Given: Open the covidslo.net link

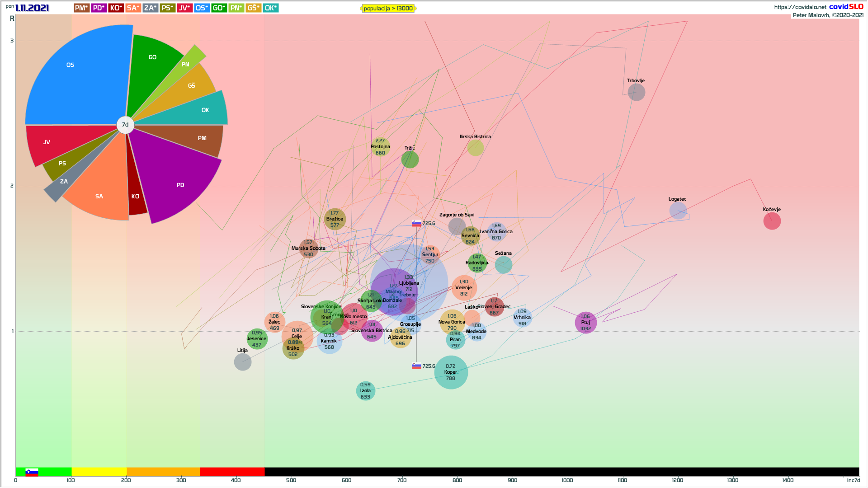Looking at the screenshot, I should pyautogui.click(x=800, y=7).
